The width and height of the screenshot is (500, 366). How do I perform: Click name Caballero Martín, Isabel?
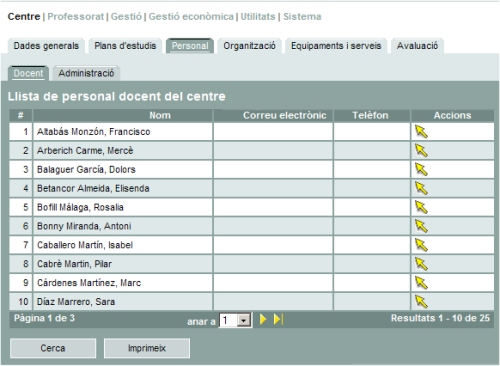(85, 245)
